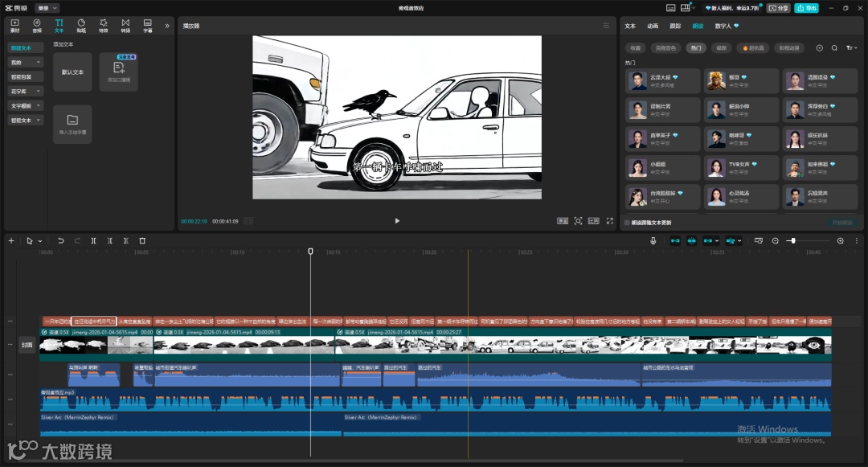The image size is (868, 467).
Task: Expand the 文字模板 category dropdown
Action: 27,105
